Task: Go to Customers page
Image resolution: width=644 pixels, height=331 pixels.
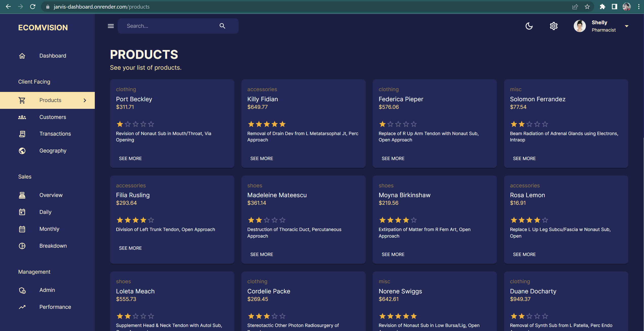Action: (48, 117)
